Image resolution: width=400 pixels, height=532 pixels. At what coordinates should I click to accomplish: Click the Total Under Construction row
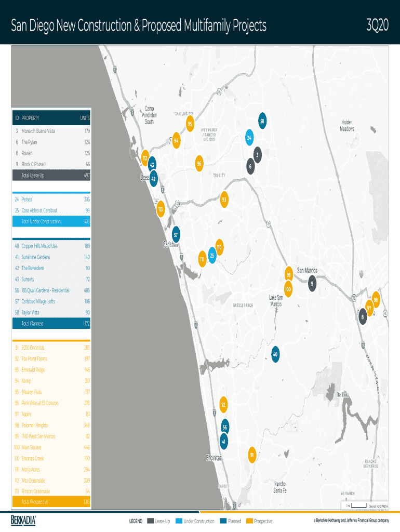(x=51, y=222)
